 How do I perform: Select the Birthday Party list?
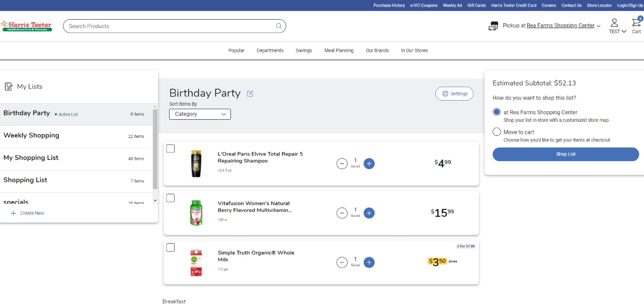click(x=75, y=114)
